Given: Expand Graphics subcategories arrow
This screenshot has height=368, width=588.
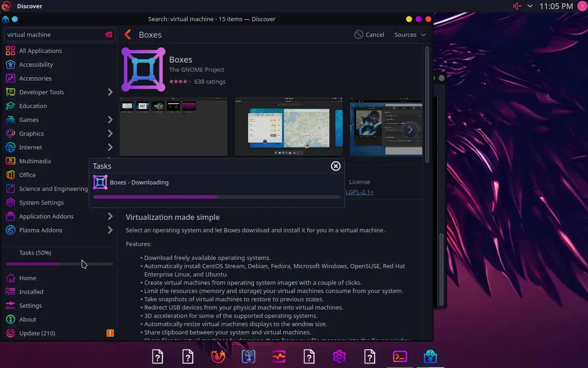Looking at the screenshot, I should coord(110,133).
